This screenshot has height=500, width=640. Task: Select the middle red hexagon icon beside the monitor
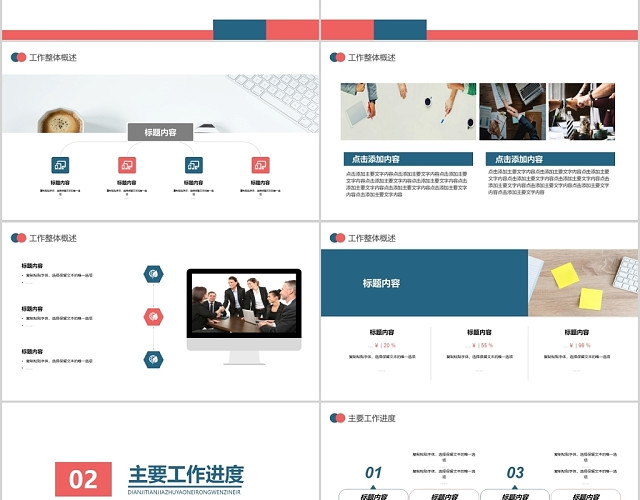point(153,317)
